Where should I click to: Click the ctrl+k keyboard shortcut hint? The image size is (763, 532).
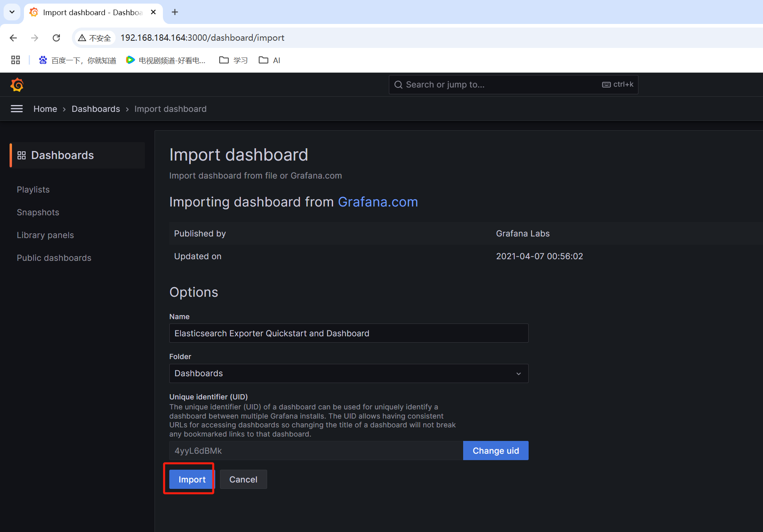click(618, 85)
